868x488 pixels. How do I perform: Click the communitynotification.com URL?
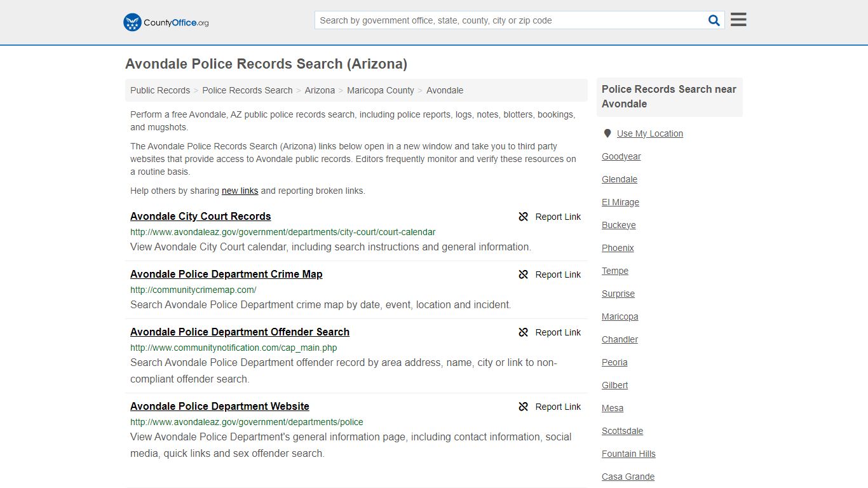[234, 348]
